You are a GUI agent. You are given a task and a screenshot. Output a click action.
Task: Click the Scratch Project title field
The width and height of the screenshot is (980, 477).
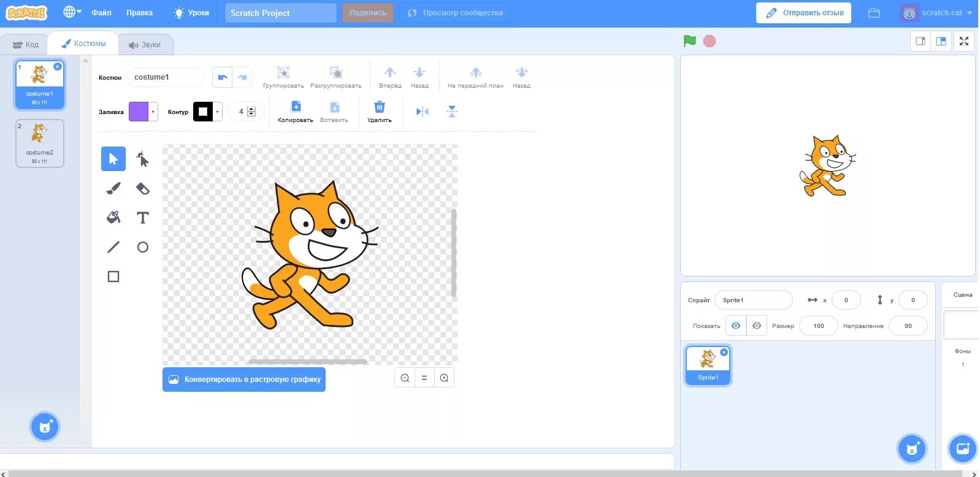280,13
